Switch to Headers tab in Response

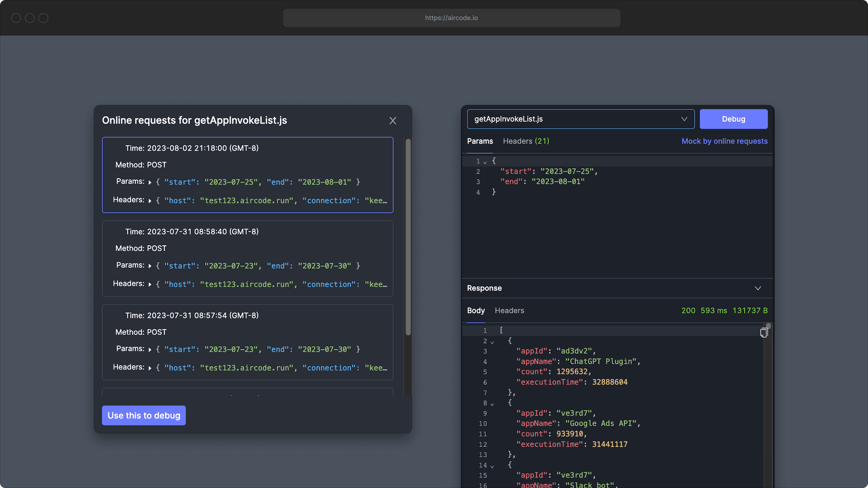(510, 310)
